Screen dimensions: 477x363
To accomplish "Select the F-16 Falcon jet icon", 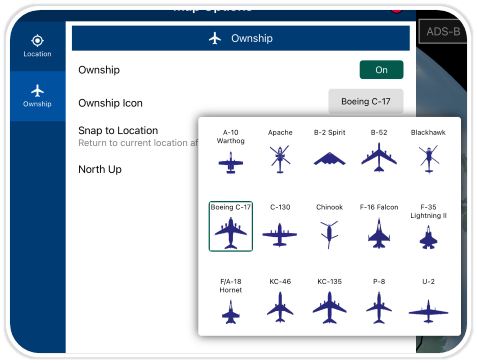I will (379, 233).
